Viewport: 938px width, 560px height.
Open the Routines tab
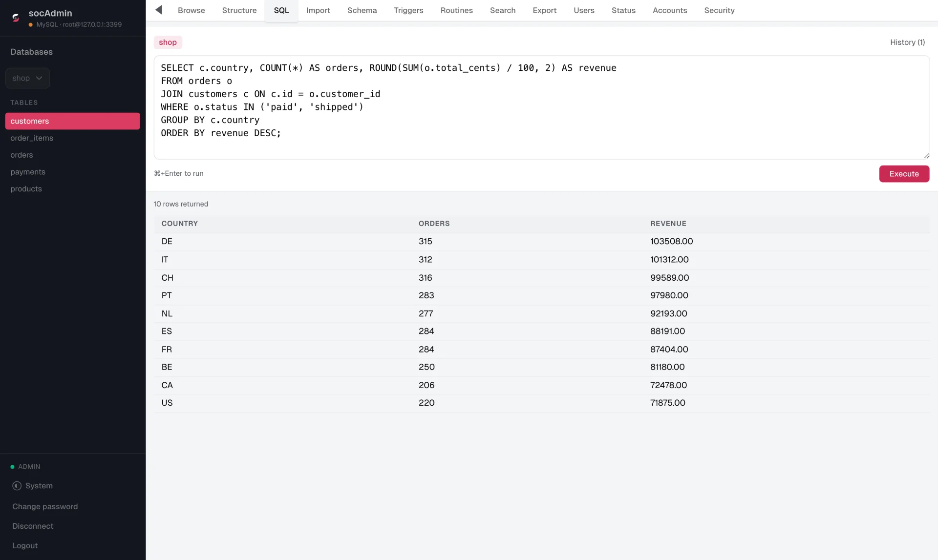point(456,10)
